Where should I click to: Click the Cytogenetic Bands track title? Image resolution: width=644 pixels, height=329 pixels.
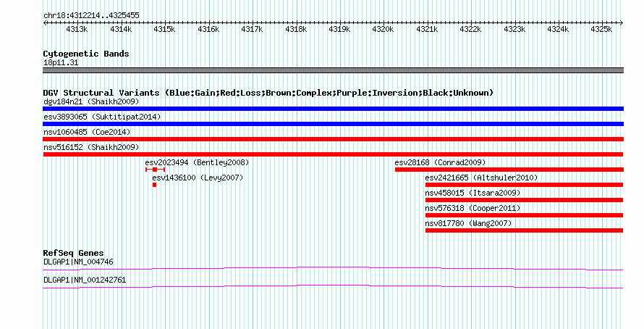click(x=86, y=54)
